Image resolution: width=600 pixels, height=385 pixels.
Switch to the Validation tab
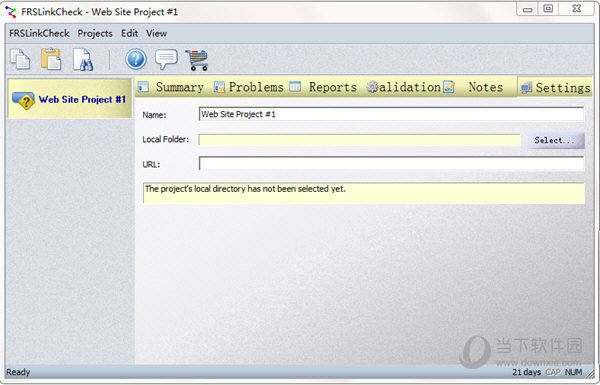(403, 87)
